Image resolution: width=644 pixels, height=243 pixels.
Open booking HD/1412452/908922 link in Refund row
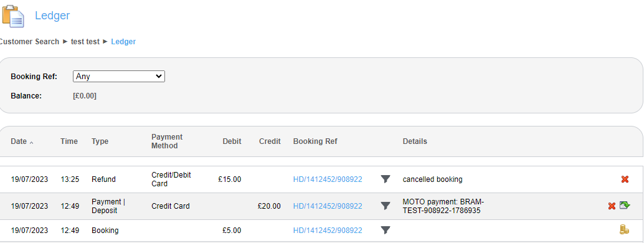(x=328, y=179)
